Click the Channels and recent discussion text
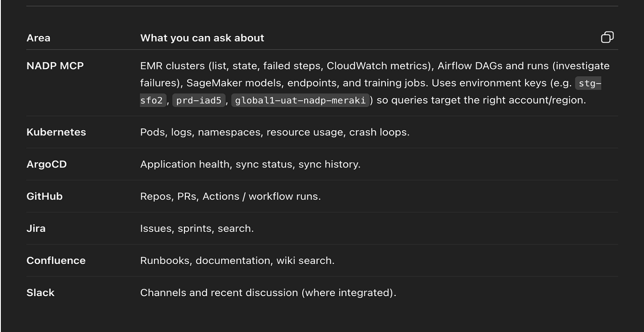Viewport: 644px width, 332px height. [x=268, y=293]
